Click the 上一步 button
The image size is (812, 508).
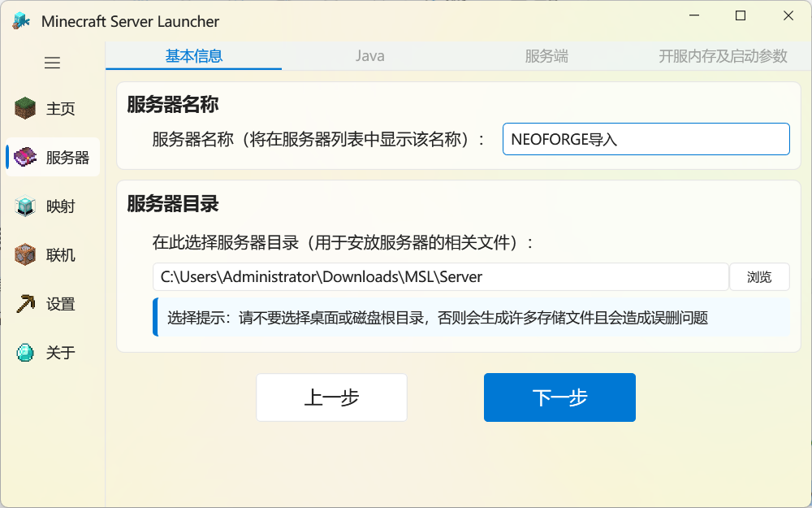331,397
